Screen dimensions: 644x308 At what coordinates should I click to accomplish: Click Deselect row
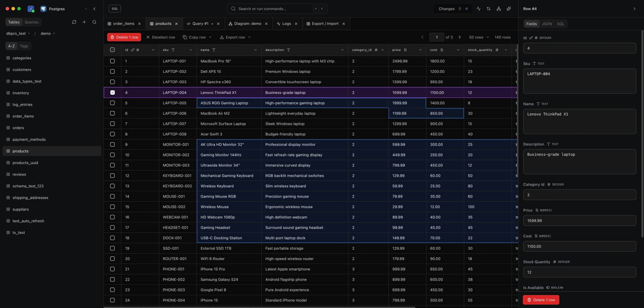tap(161, 37)
